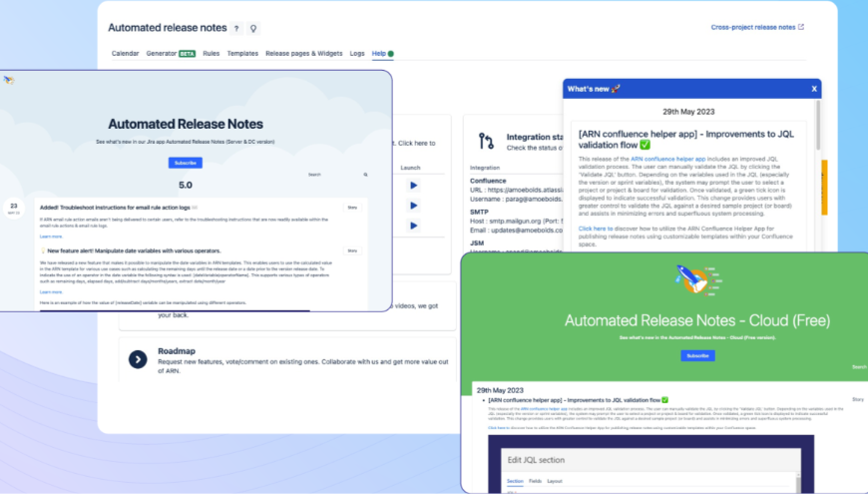Open the Roadmap heading

[176, 351]
